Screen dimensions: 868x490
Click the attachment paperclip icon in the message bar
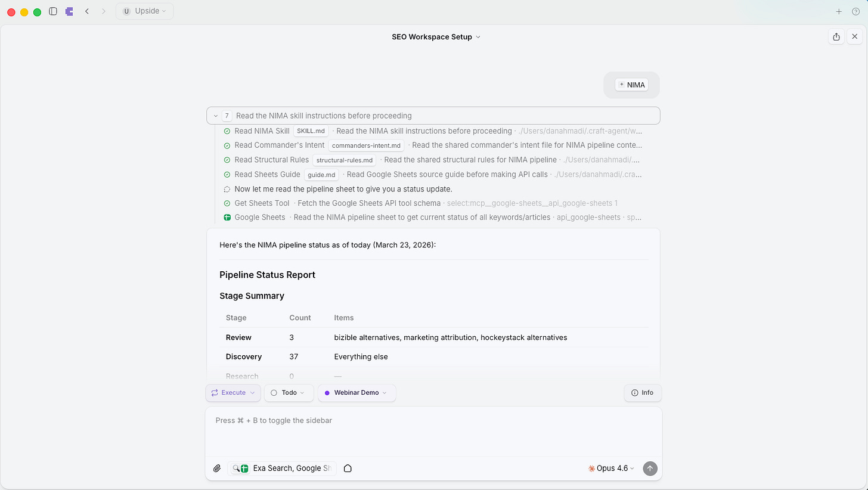217,469
